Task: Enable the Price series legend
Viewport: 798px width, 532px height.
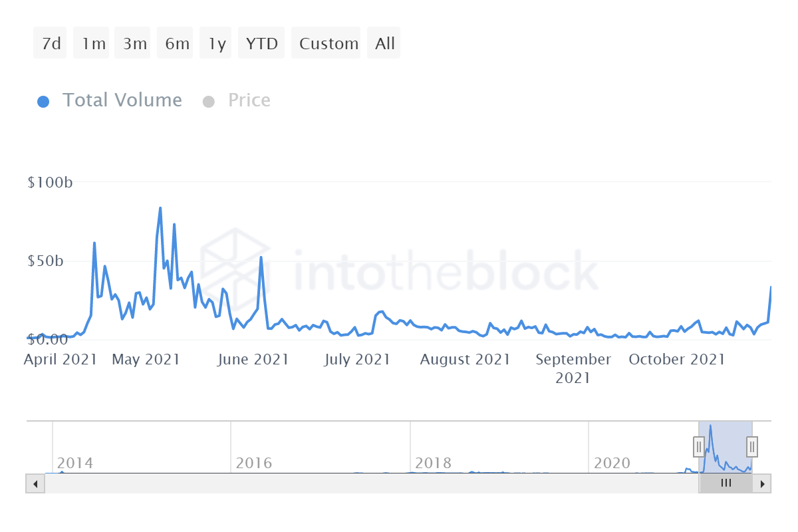Action: pyautogui.click(x=249, y=100)
